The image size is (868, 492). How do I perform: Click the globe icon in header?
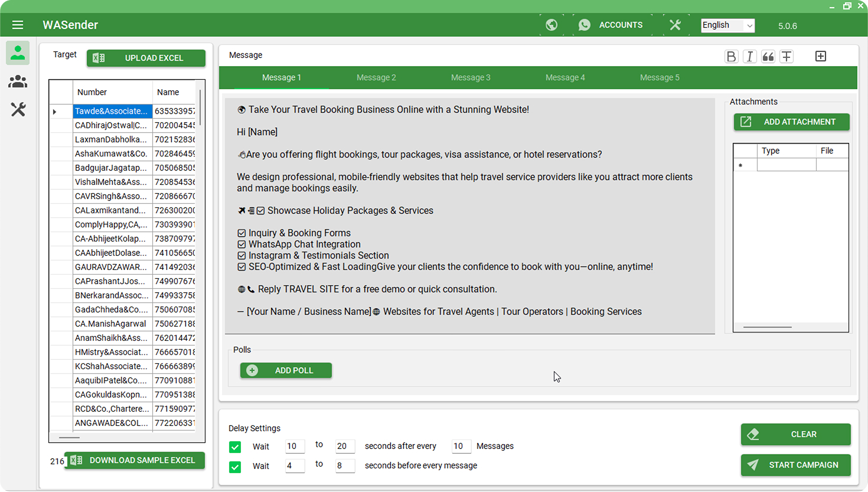[x=552, y=25]
